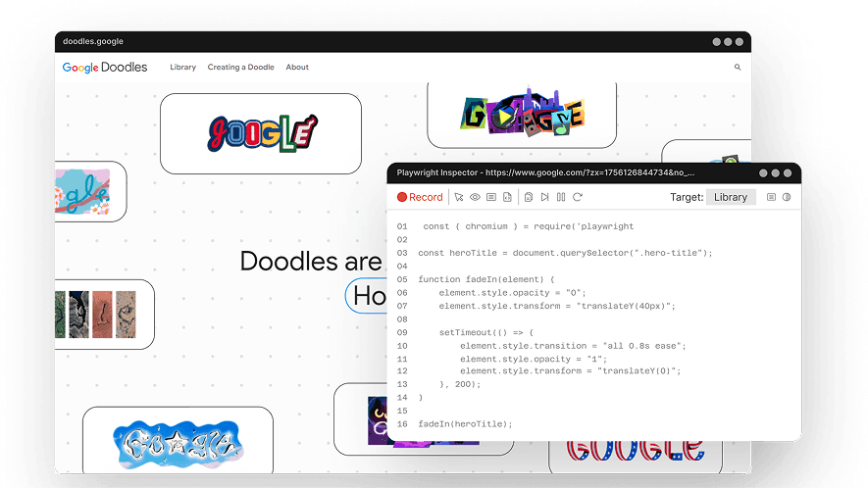Open the stars-and-stripes GOOGLE doodle card
The height and width of the screenshot is (488, 868).
coord(636,457)
